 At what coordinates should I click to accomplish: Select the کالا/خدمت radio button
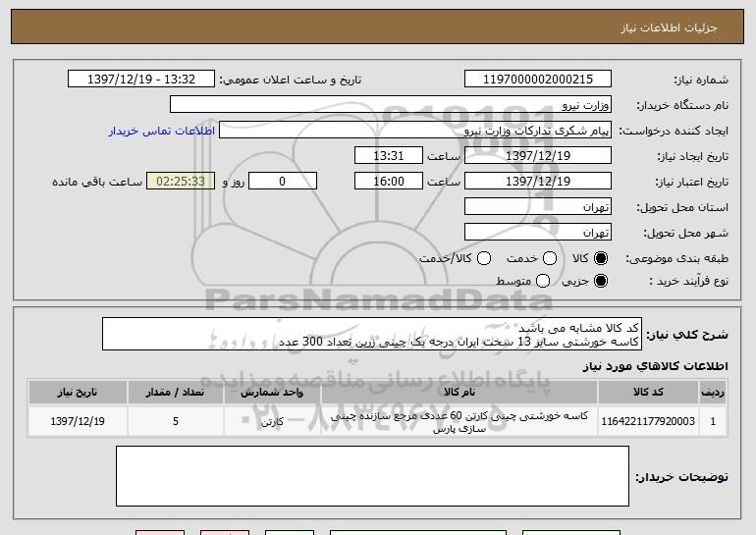pyautogui.click(x=484, y=258)
